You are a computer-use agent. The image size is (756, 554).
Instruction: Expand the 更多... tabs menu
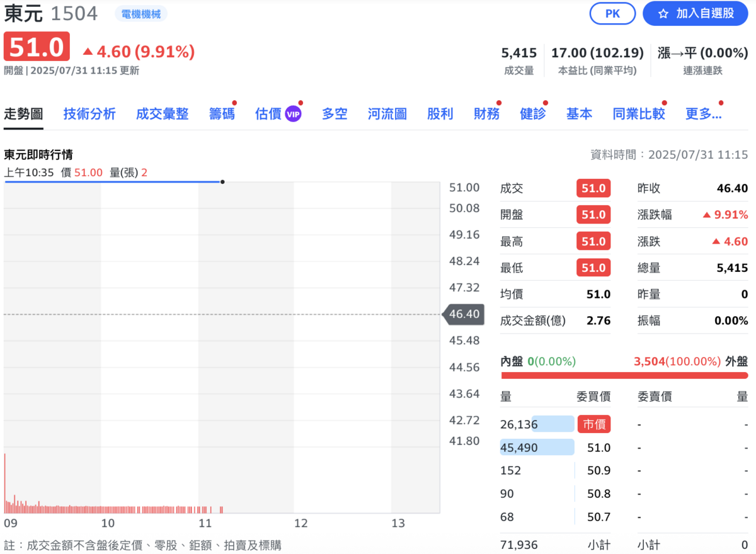[703, 114]
